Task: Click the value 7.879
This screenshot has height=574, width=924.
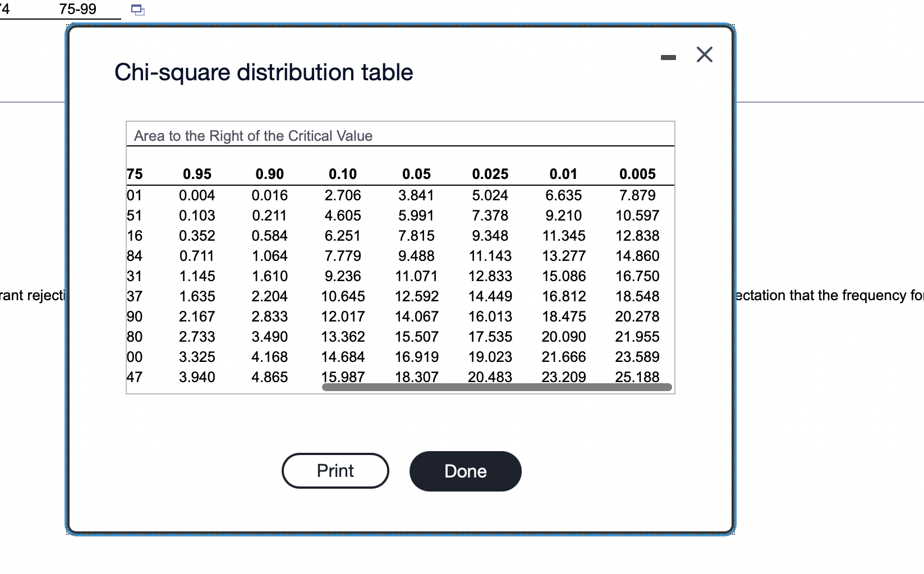Action: [x=637, y=195]
